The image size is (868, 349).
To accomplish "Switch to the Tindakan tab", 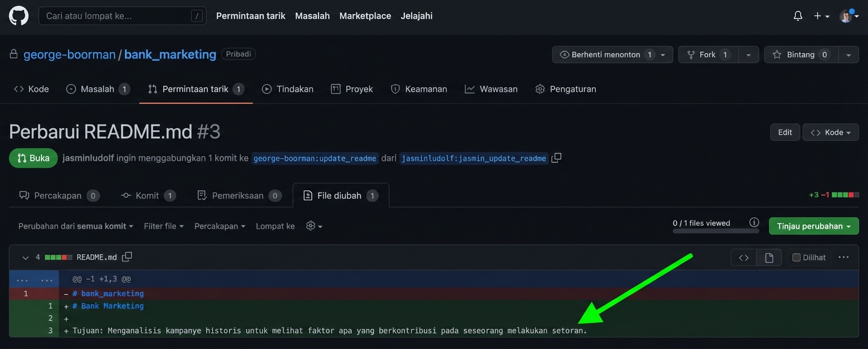I will (x=288, y=89).
